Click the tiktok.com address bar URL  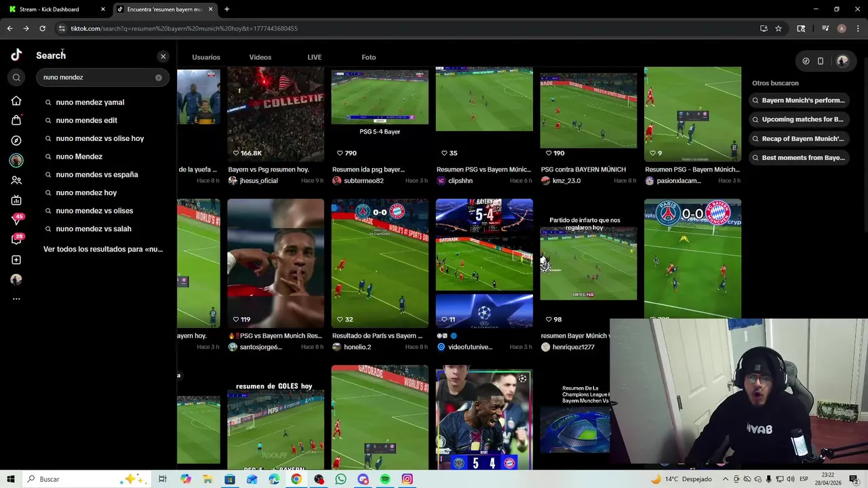point(184,28)
